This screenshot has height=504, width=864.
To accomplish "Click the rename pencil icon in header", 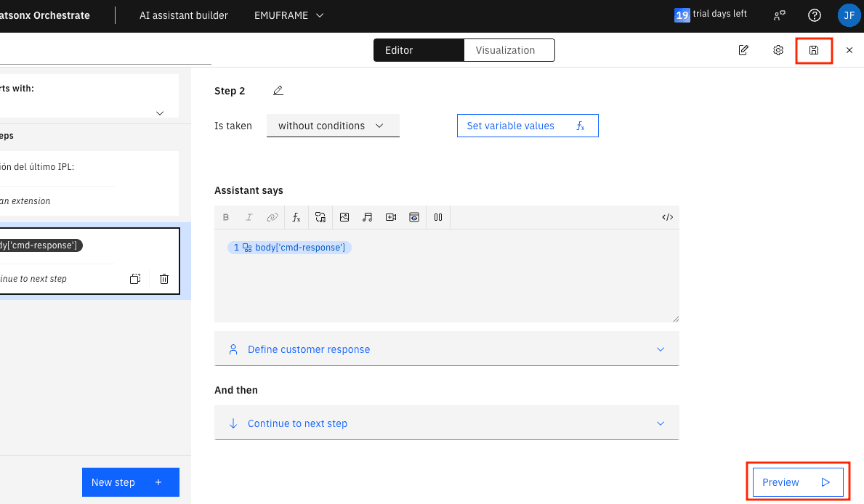I will click(x=743, y=50).
